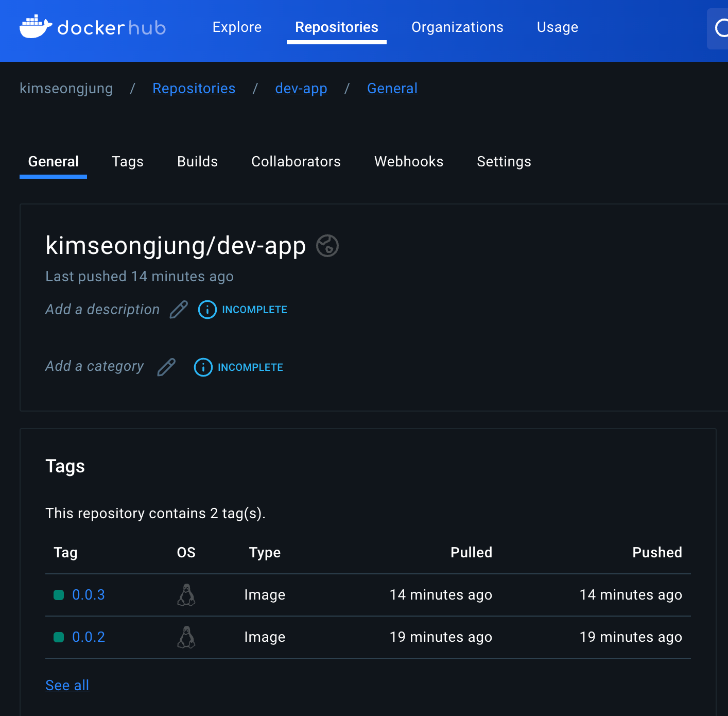The width and height of the screenshot is (728, 716).
Task: Edit category with the pencil icon
Action: pos(166,367)
